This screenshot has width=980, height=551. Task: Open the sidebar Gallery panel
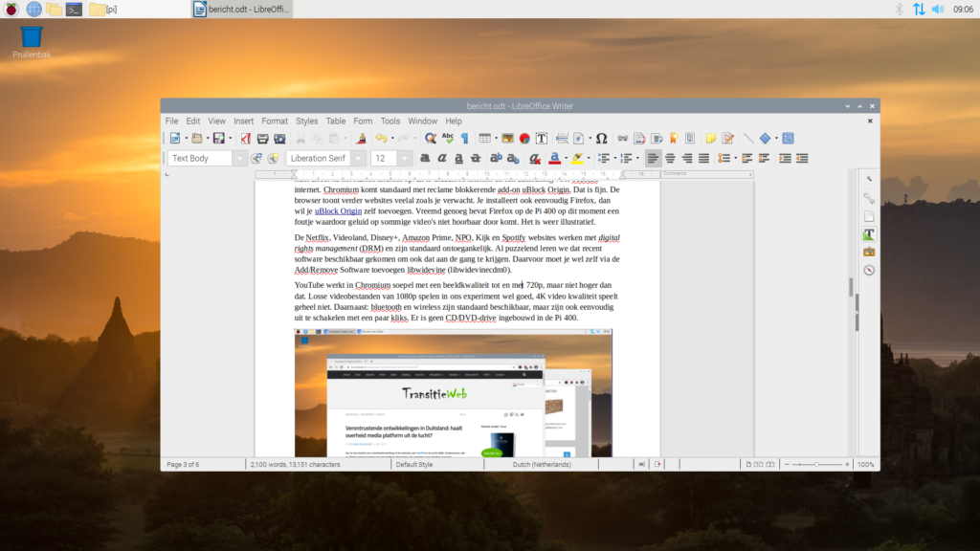click(x=869, y=252)
